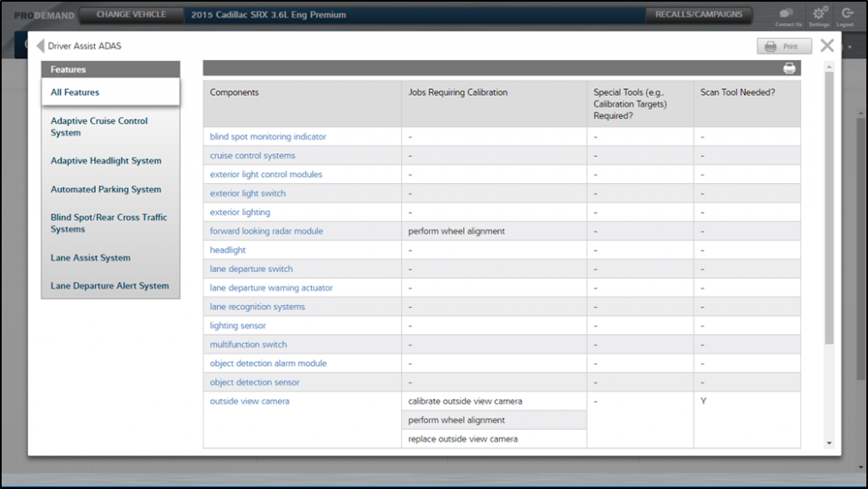The height and width of the screenshot is (489, 868).
Task: Click the blind spot monitoring indicator link
Action: (268, 136)
